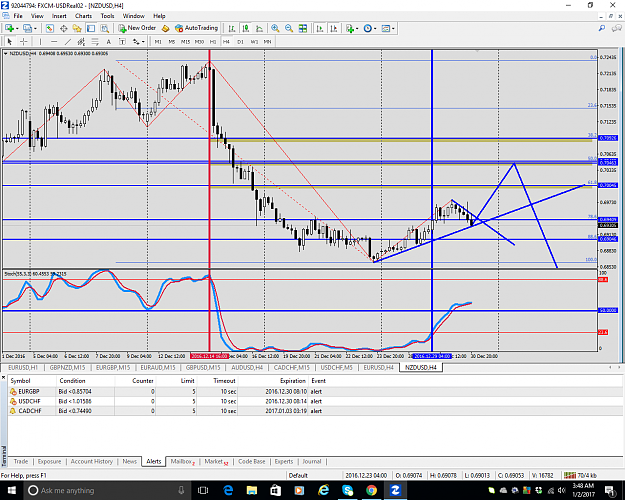Viewport: 625px width, 500px height.
Task: Toggle the AutoTrading button
Action: click(197, 28)
